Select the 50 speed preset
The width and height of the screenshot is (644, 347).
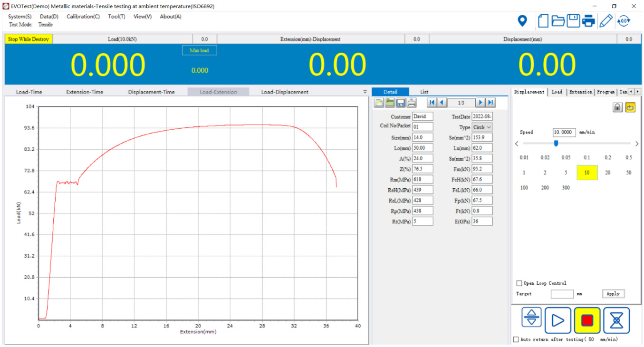click(628, 173)
